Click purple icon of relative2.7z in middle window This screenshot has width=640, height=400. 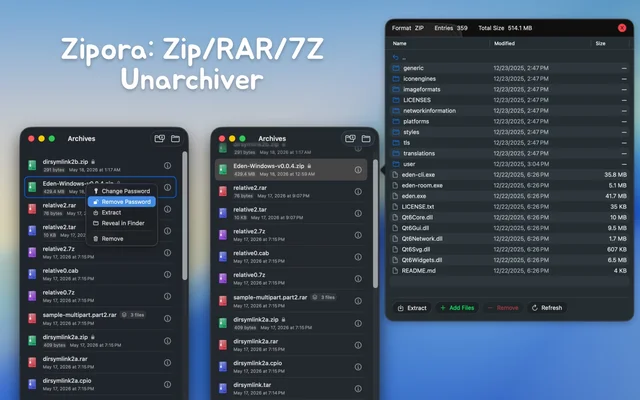click(222, 235)
